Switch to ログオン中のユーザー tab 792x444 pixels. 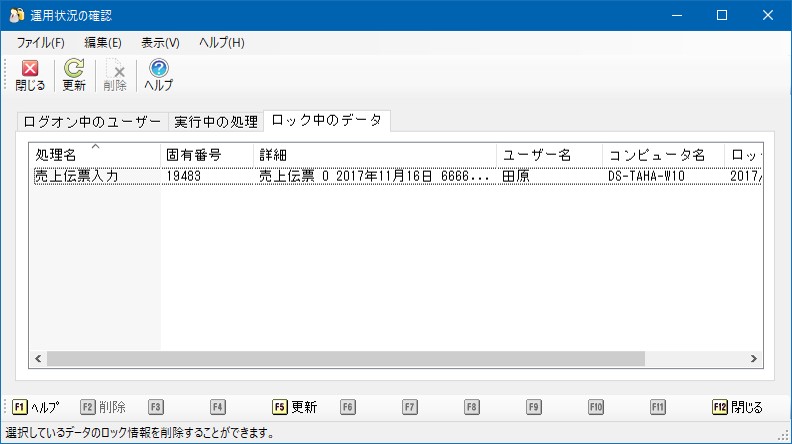point(92,122)
